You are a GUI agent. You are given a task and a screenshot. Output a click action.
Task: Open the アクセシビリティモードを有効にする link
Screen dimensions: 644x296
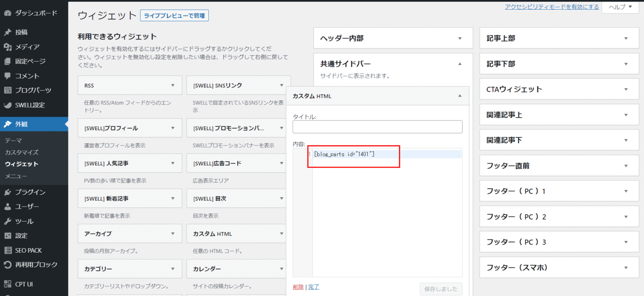551,6
